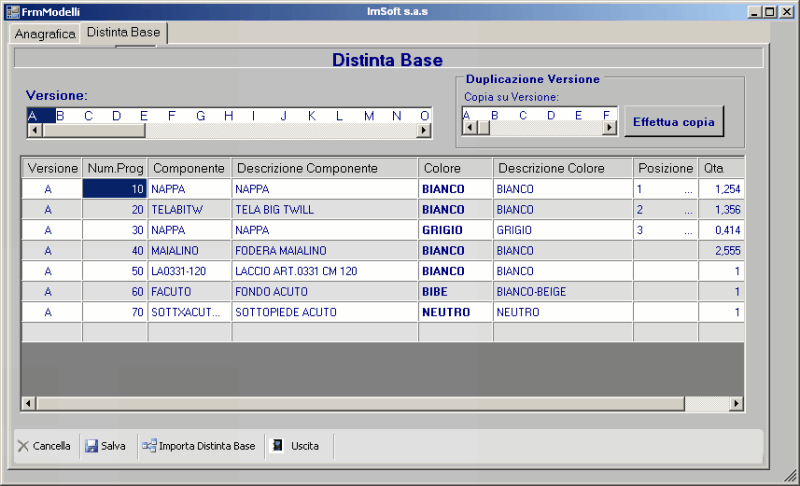
Task: Click the Versione column header
Action: click(x=52, y=168)
